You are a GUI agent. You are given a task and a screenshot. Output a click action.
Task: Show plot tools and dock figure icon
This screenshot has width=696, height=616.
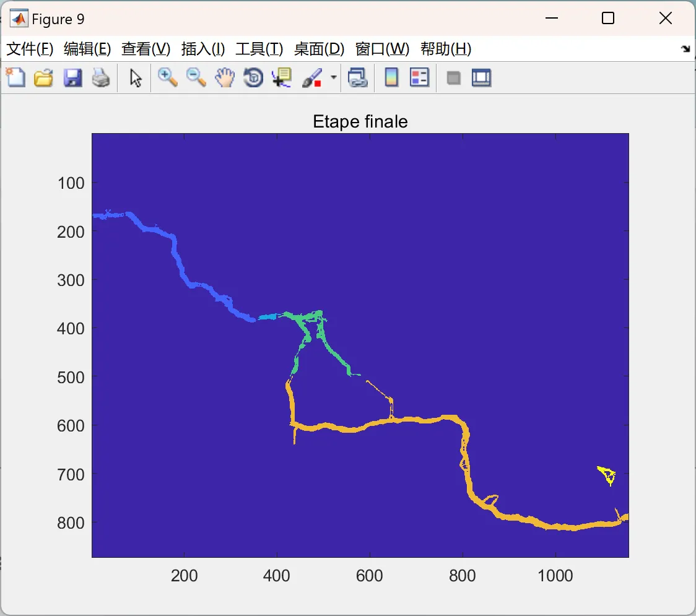pos(481,77)
